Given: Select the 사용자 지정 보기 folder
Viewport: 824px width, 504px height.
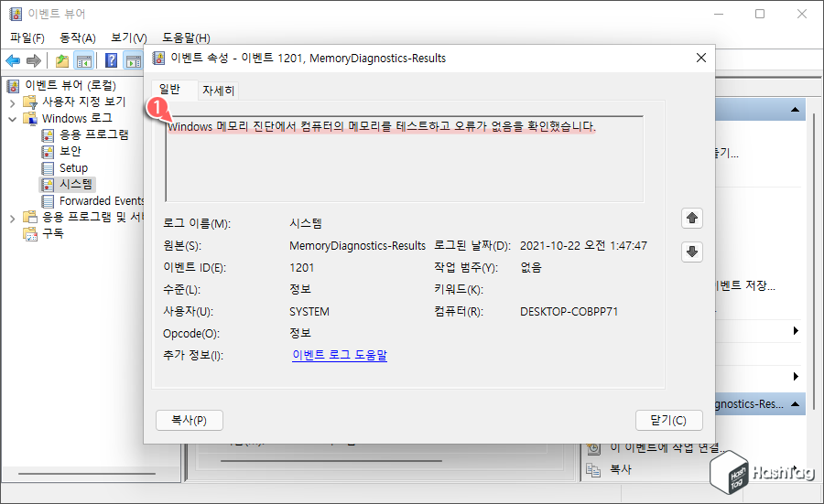Looking at the screenshot, I should (x=83, y=102).
